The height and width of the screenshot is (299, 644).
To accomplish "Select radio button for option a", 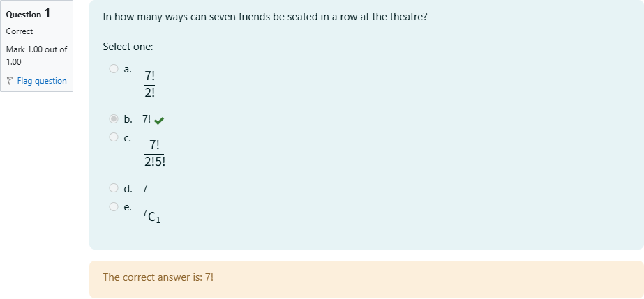I will pyautogui.click(x=114, y=68).
